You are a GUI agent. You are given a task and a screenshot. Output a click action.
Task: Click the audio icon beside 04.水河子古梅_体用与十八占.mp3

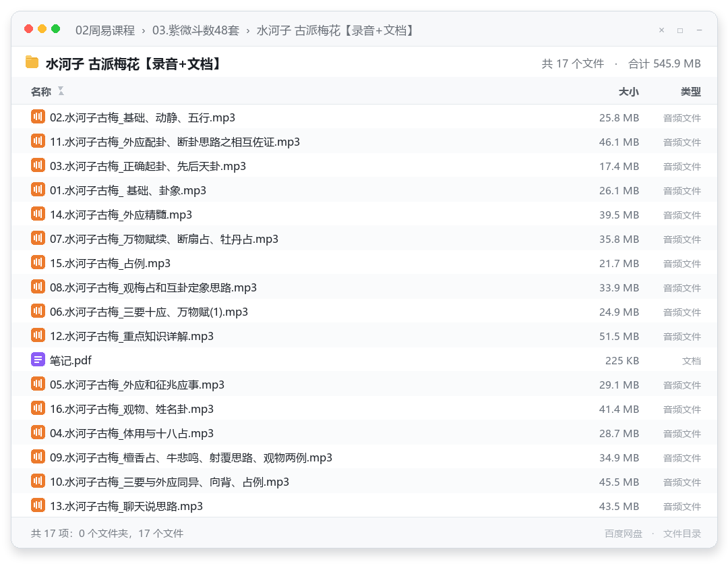click(x=38, y=432)
